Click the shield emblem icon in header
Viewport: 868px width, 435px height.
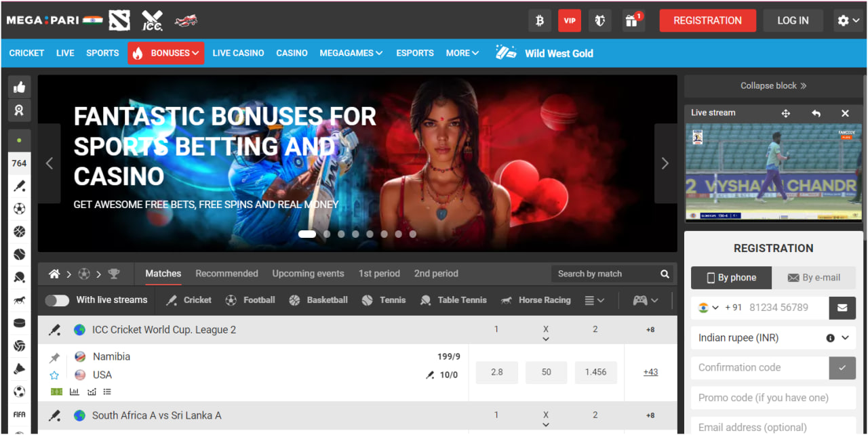[x=599, y=20]
